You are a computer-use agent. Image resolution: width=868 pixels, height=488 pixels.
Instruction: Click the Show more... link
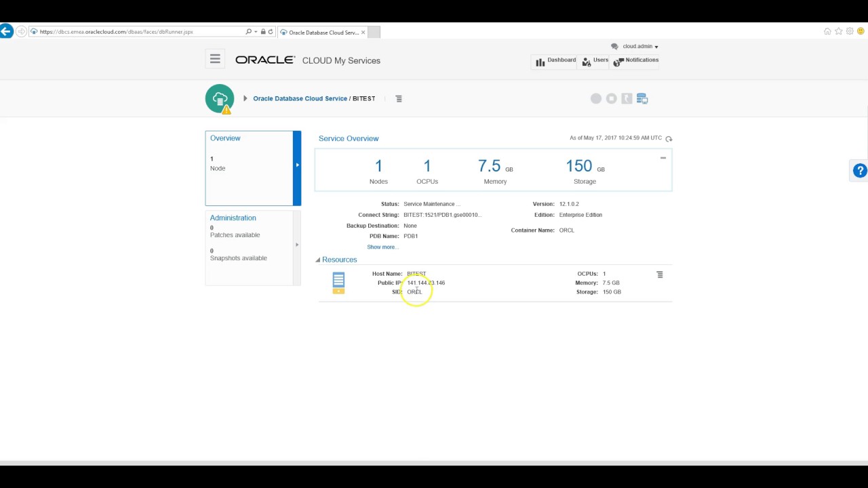coord(382,247)
